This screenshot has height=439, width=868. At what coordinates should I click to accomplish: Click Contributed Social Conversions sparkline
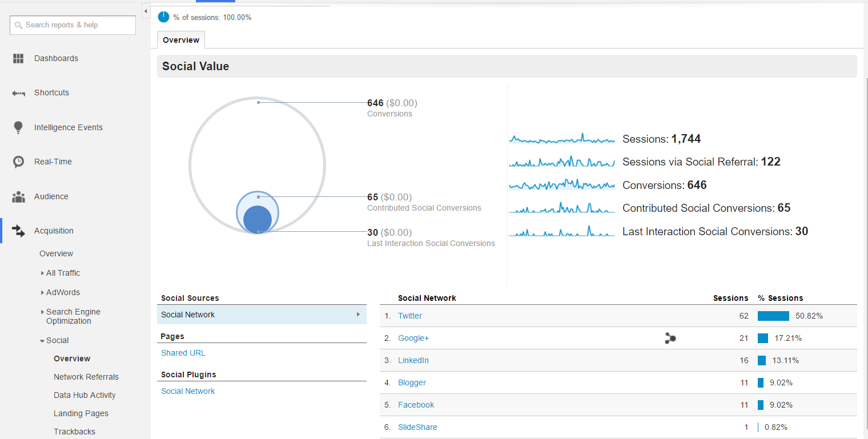click(562, 208)
